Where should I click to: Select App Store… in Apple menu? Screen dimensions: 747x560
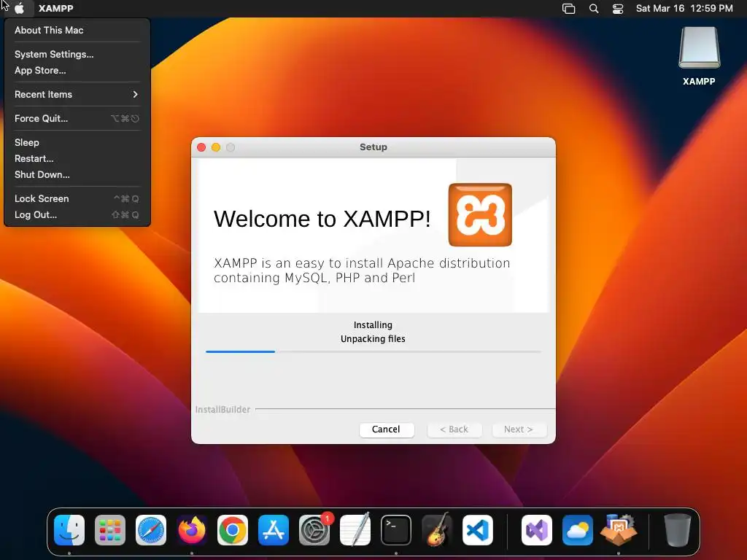point(77,71)
